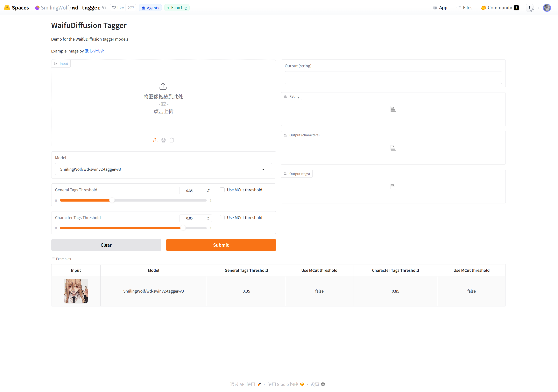Click the Rating panel label icon

pos(285,97)
